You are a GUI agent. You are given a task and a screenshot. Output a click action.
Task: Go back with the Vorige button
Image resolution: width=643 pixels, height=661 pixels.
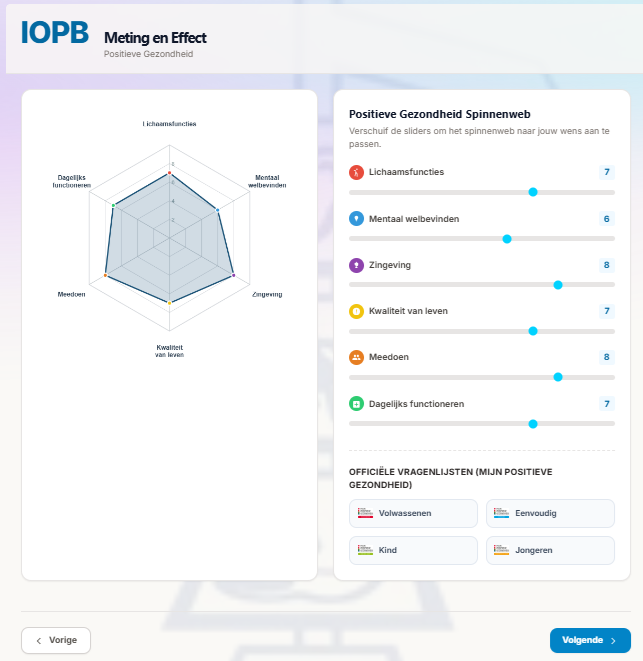point(56,640)
